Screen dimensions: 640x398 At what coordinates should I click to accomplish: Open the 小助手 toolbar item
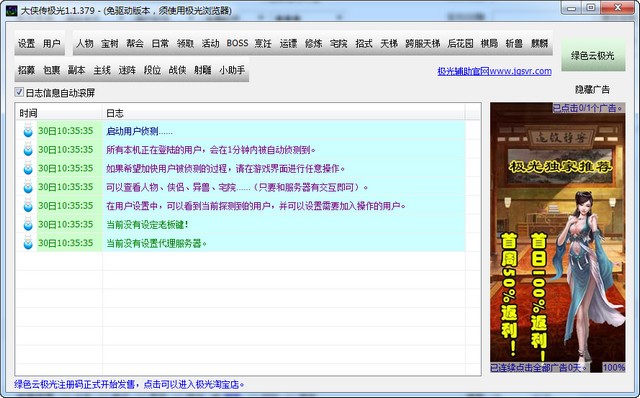pos(232,70)
